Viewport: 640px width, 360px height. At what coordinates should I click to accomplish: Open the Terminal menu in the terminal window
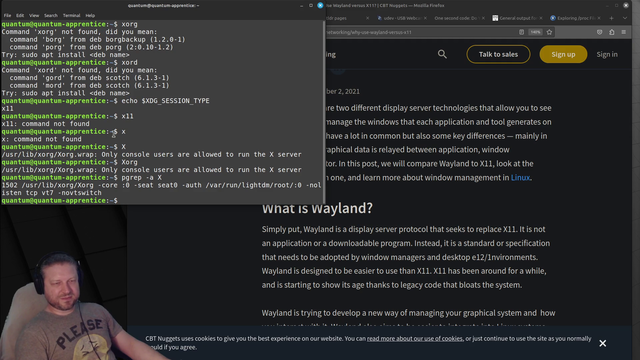click(71, 16)
